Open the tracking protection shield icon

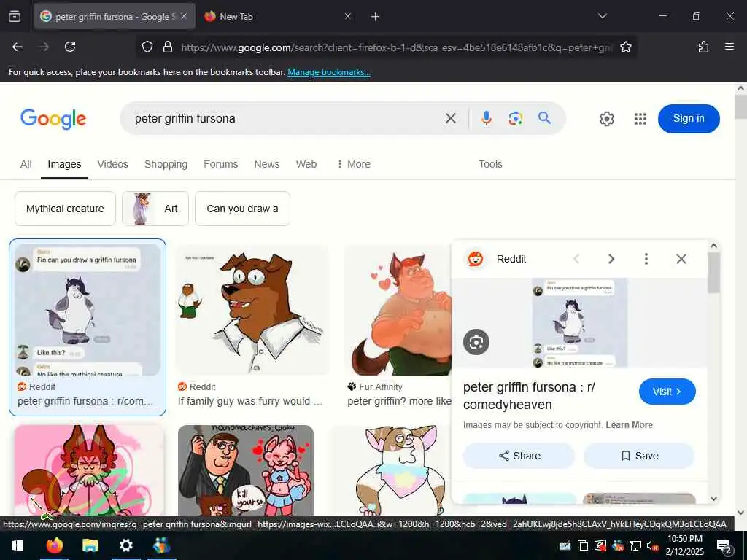[x=147, y=47]
